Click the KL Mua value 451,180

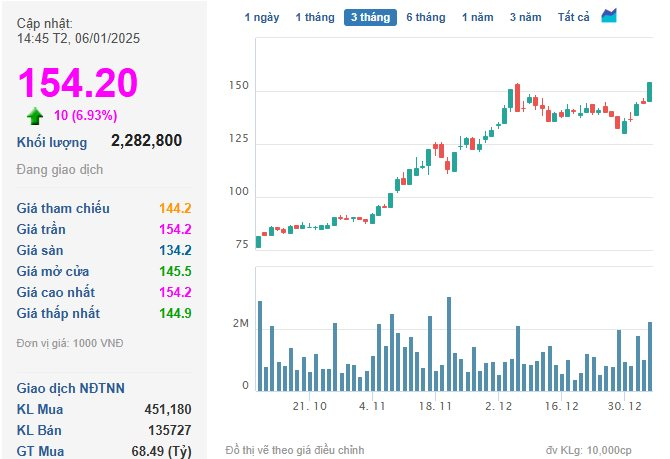coord(168,409)
